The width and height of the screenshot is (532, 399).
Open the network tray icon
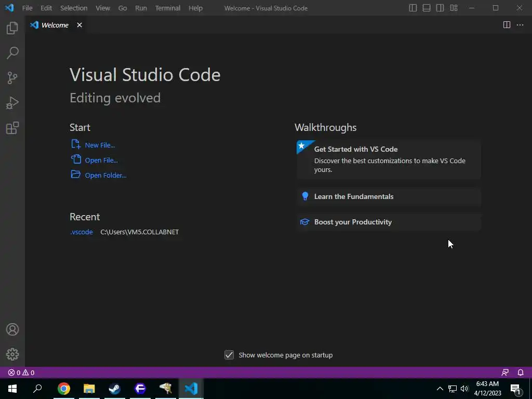(453, 389)
